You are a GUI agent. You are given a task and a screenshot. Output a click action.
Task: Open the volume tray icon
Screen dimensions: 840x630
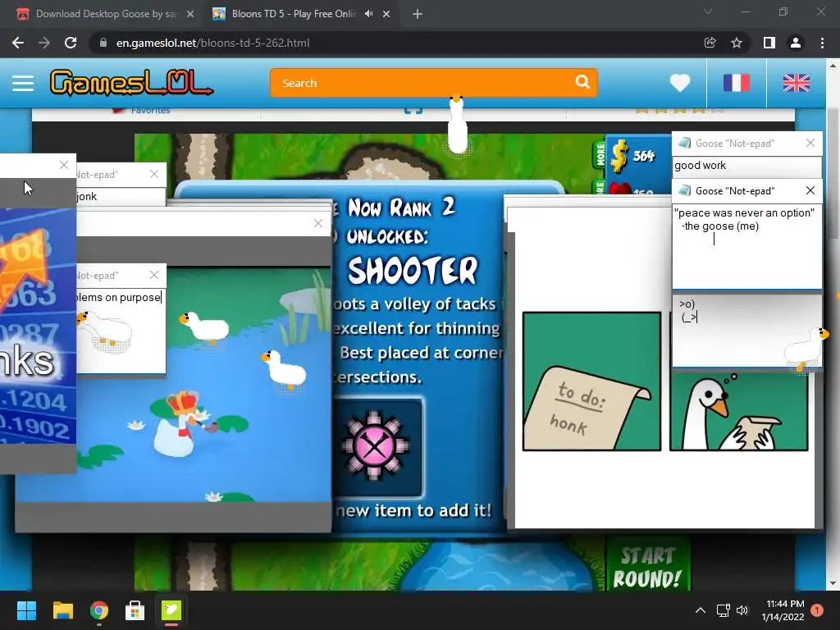(x=742, y=610)
